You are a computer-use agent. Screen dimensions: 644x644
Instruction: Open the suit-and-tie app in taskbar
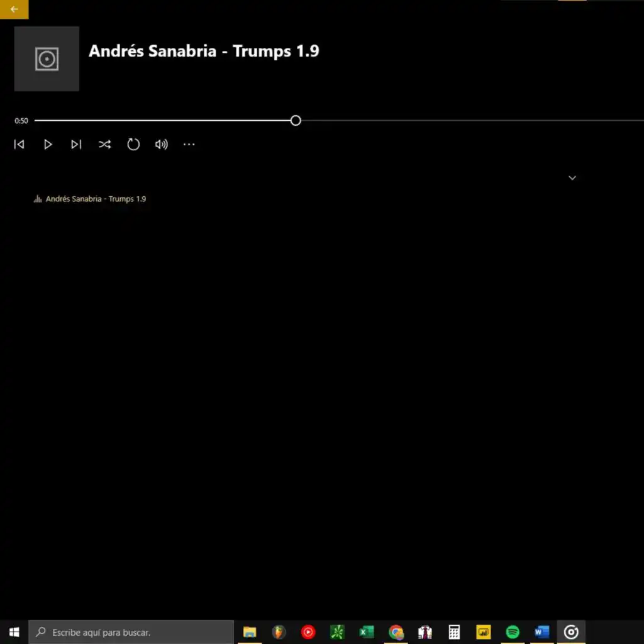[425, 632]
